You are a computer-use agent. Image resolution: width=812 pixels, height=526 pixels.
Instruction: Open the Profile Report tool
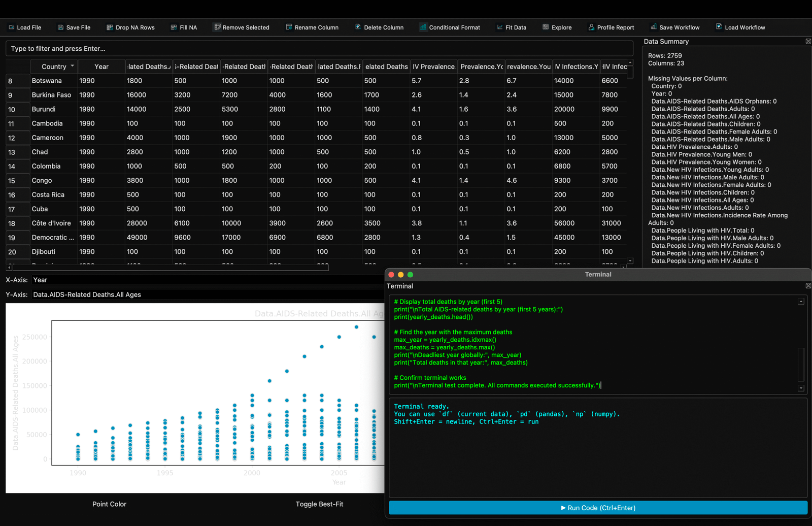[x=611, y=27]
